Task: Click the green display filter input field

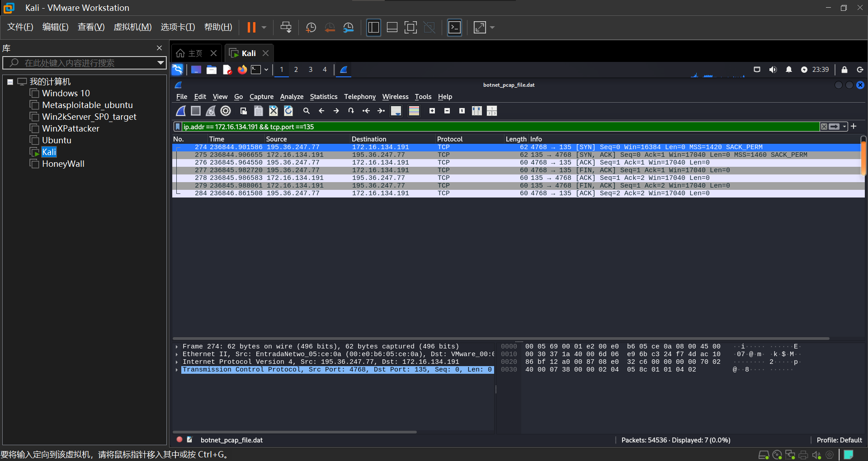Action: pyautogui.click(x=497, y=127)
